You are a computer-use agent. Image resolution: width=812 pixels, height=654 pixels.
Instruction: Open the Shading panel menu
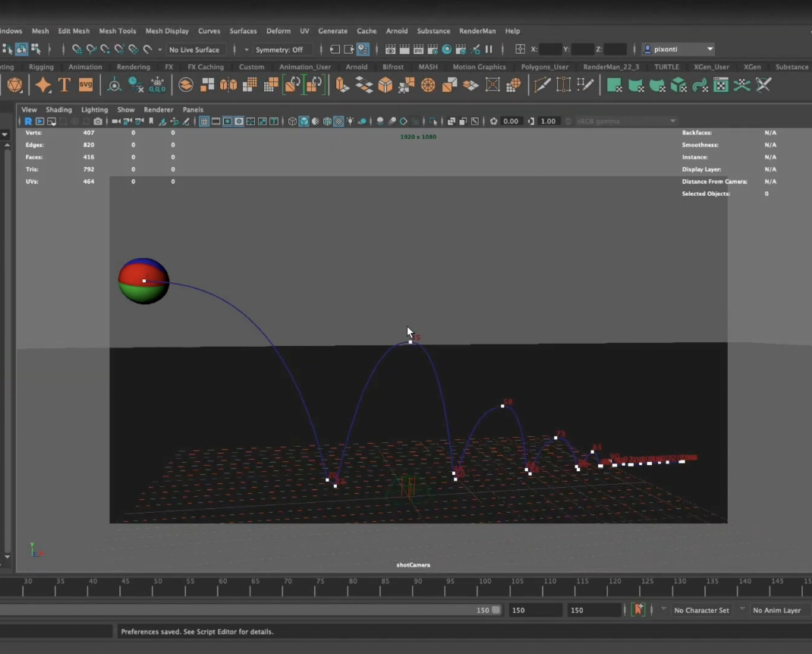[58, 109]
